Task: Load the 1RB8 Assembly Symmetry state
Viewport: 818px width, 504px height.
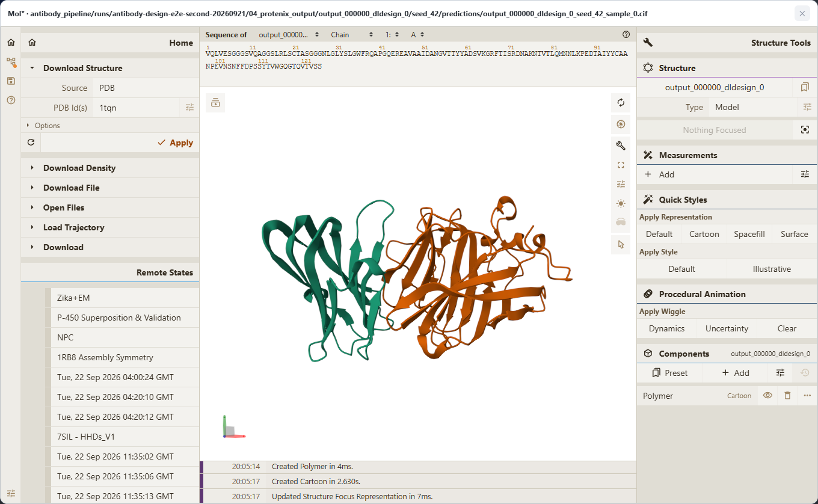Action: (125, 357)
